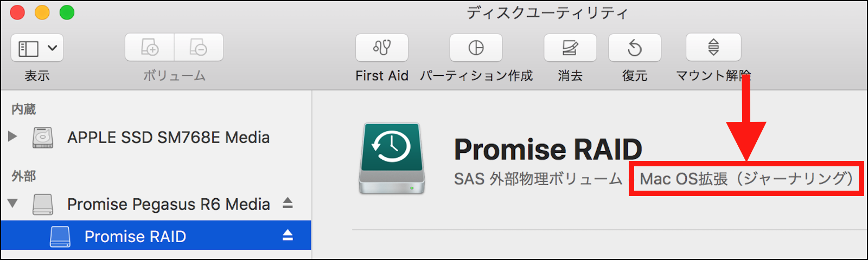
Task: Open the sidebar view (表示) dropdown
Action: [37, 48]
